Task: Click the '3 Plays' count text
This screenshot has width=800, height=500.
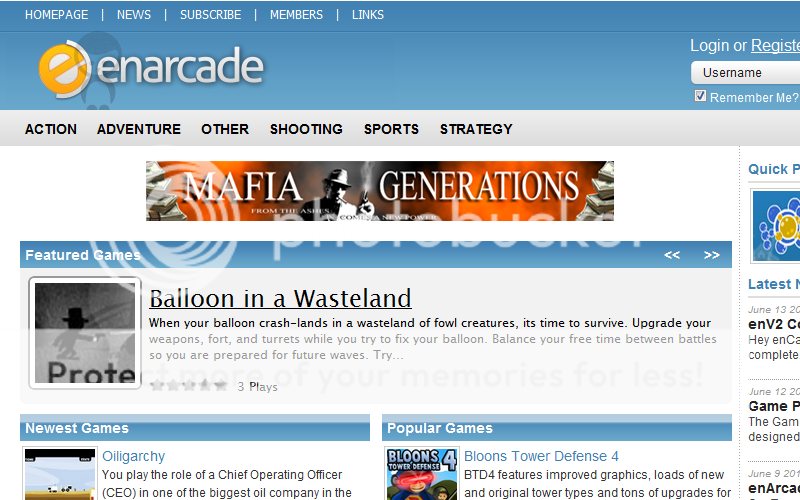Action: pyautogui.click(x=257, y=387)
